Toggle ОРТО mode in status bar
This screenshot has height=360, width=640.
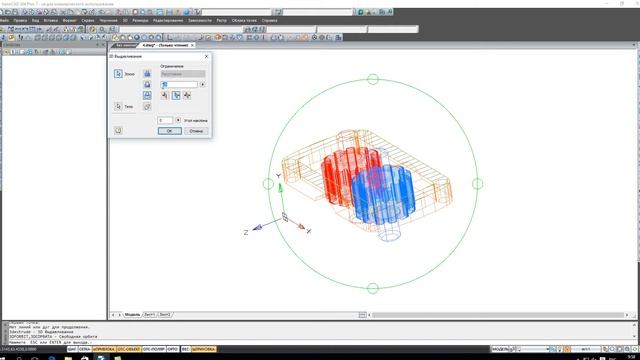[x=173, y=349]
